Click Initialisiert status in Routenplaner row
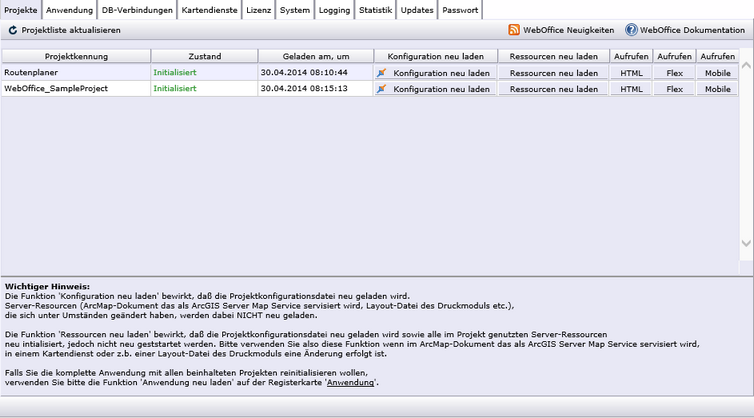Viewport: 754px width, 418px height. pyautogui.click(x=175, y=73)
